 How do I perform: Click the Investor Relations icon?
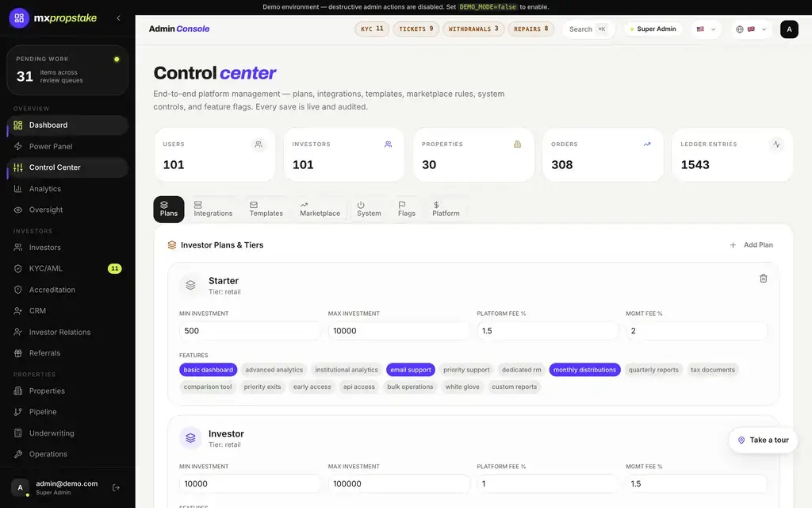tap(18, 332)
